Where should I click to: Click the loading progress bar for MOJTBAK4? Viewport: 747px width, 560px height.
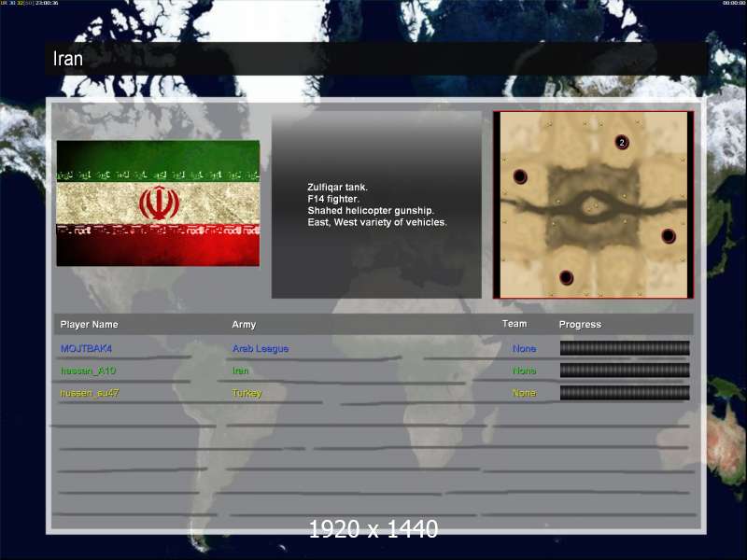coord(625,348)
